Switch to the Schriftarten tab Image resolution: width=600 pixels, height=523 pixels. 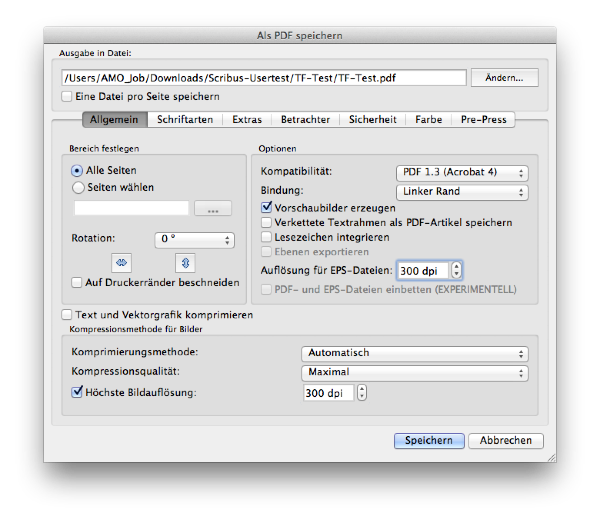coord(185,120)
